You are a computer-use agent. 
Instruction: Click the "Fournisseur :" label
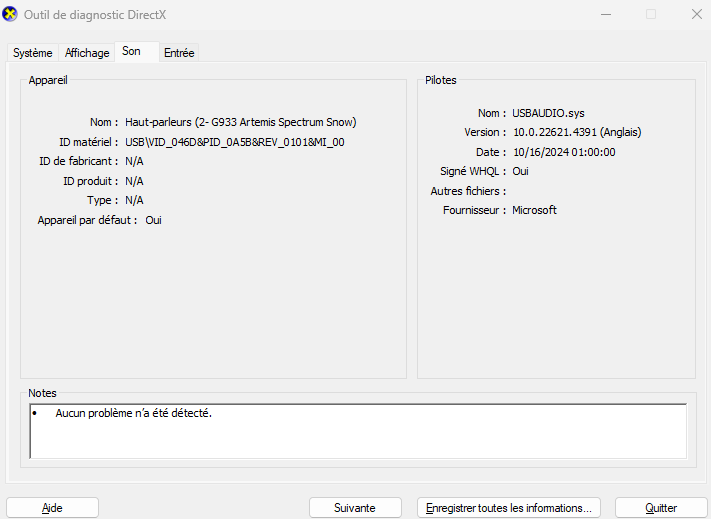[x=474, y=210]
